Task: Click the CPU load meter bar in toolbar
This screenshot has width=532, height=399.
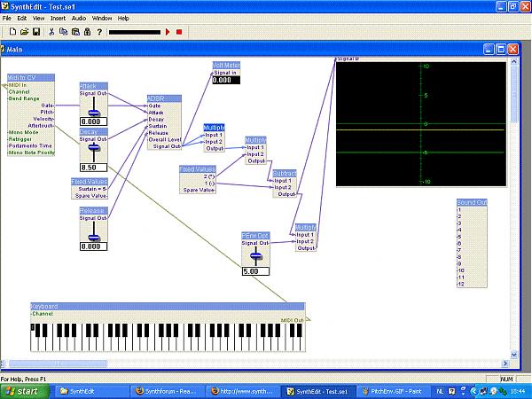Action: [x=135, y=33]
